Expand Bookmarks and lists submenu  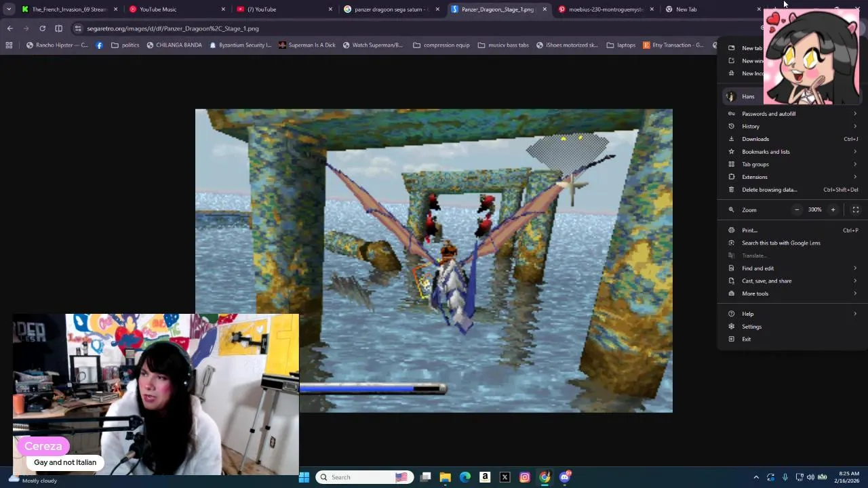pos(792,152)
